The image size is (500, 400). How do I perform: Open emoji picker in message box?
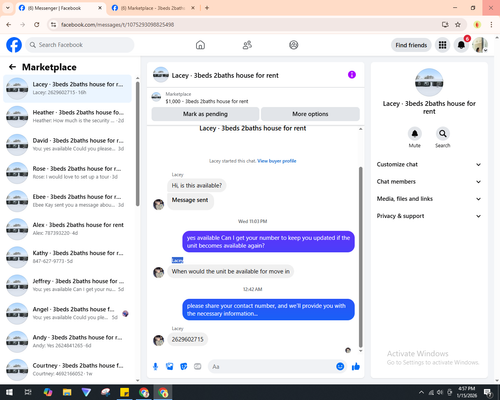(340, 367)
